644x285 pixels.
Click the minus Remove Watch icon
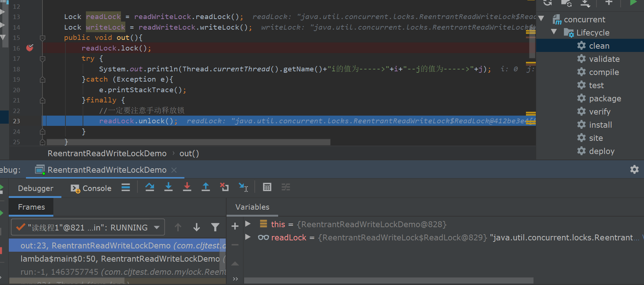[x=235, y=245]
